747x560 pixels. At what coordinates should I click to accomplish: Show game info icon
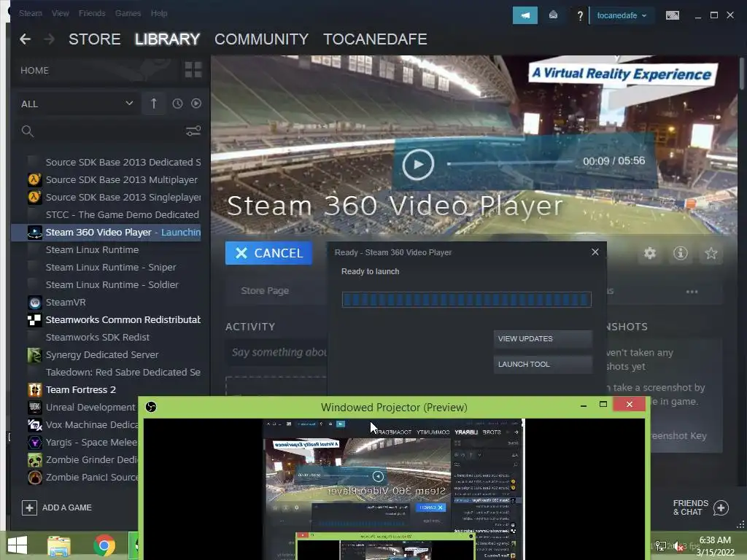click(681, 253)
